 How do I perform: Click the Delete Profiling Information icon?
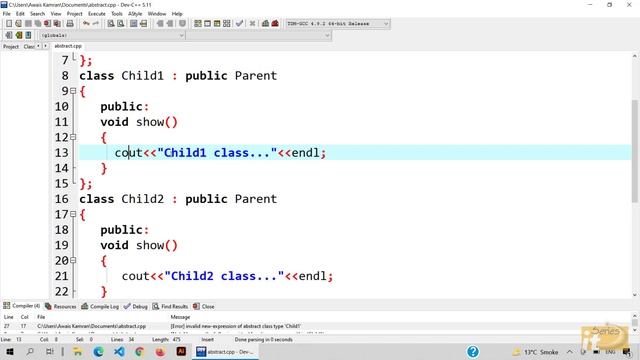click(x=275, y=24)
